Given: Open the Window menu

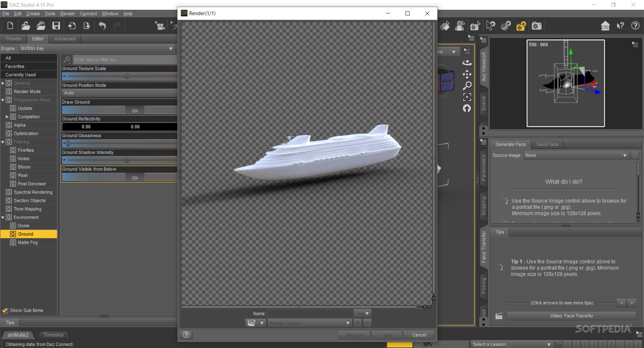Looking at the screenshot, I should click(x=110, y=13).
